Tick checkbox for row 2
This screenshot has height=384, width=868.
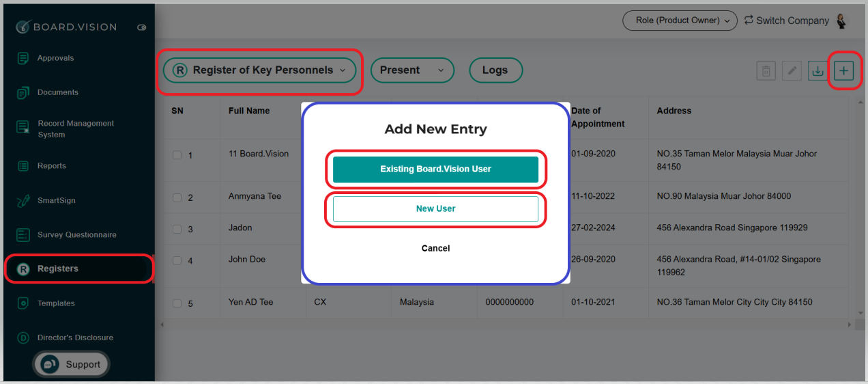click(177, 197)
